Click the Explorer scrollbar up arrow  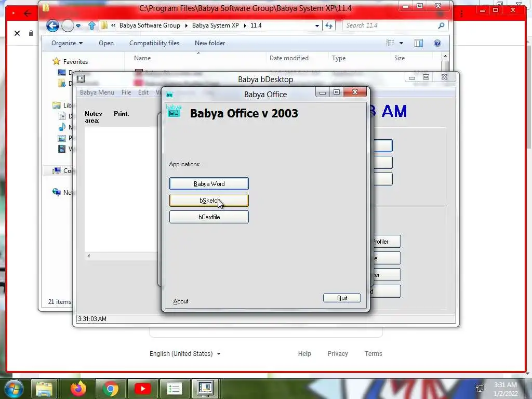pos(445,56)
